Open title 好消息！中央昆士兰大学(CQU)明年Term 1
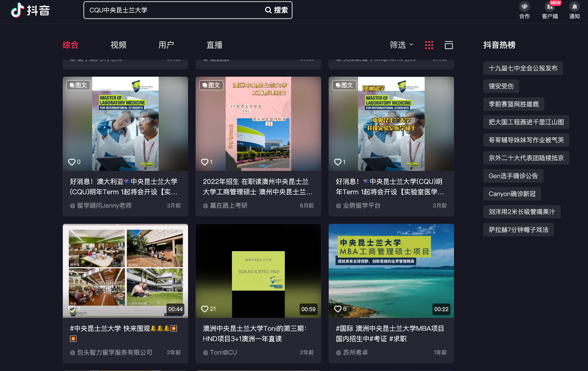 [x=390, y=187]
